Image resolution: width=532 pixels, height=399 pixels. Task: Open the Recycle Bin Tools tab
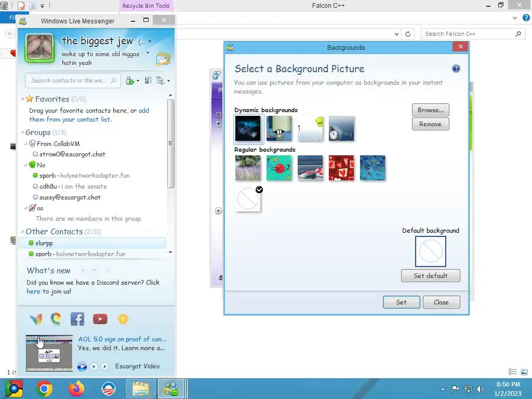[x=146, y=6]
